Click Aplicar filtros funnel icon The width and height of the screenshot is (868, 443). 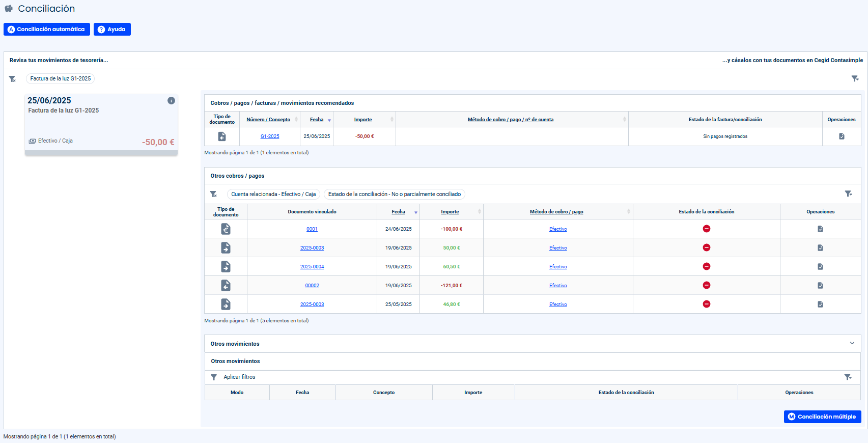click(x=214, y=377)
